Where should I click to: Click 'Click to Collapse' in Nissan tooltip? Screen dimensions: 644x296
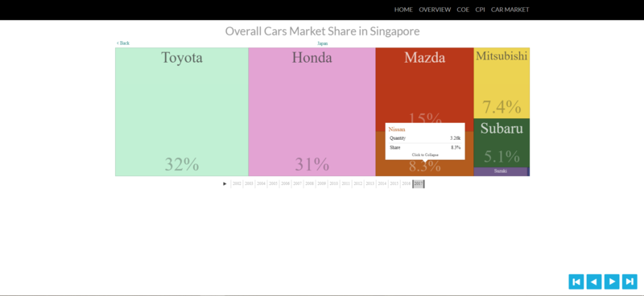(x=425, y=155)
